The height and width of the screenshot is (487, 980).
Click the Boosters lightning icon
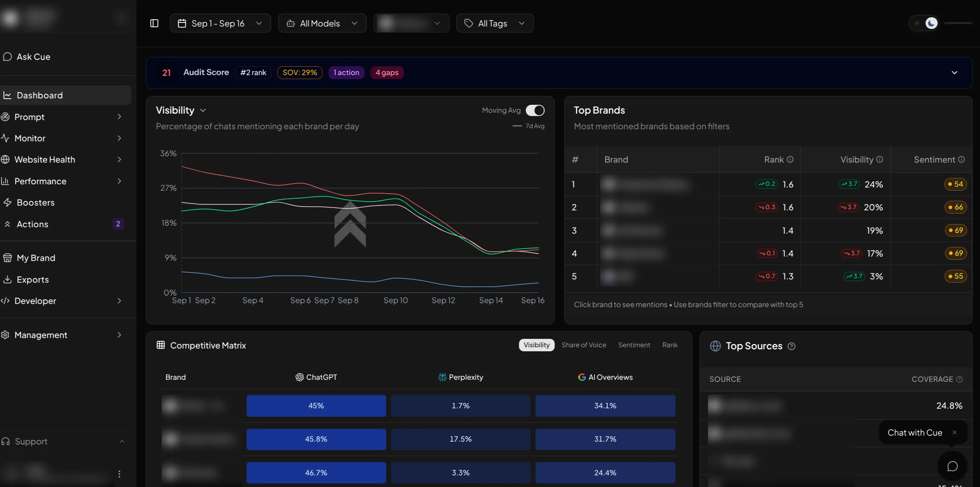click(x=7, y=202)
